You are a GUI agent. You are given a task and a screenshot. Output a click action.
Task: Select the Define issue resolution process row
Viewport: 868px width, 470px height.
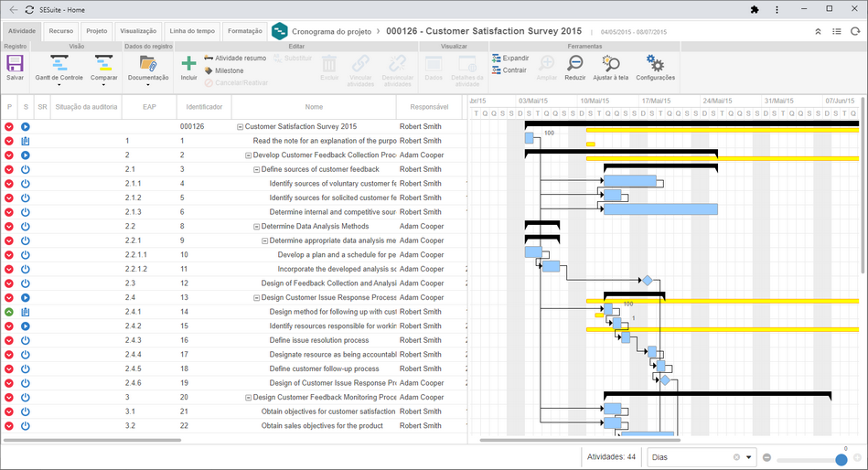coord(233,340)
